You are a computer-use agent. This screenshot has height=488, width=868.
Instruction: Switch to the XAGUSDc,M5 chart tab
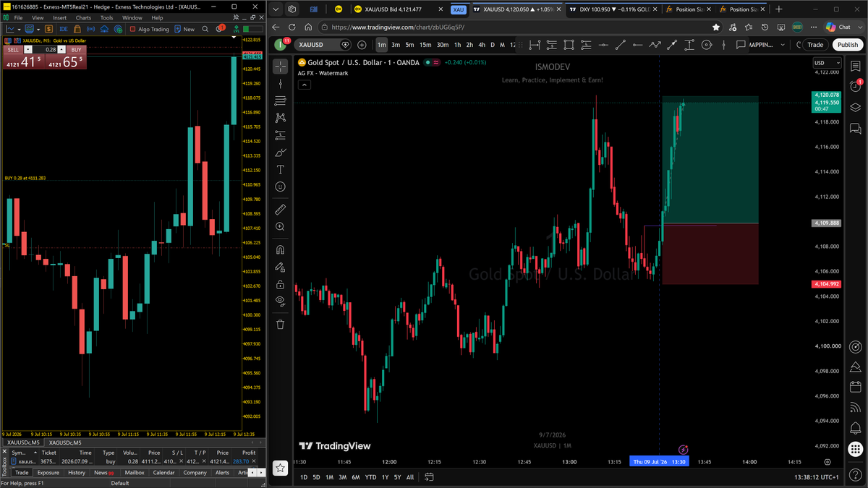65,442
